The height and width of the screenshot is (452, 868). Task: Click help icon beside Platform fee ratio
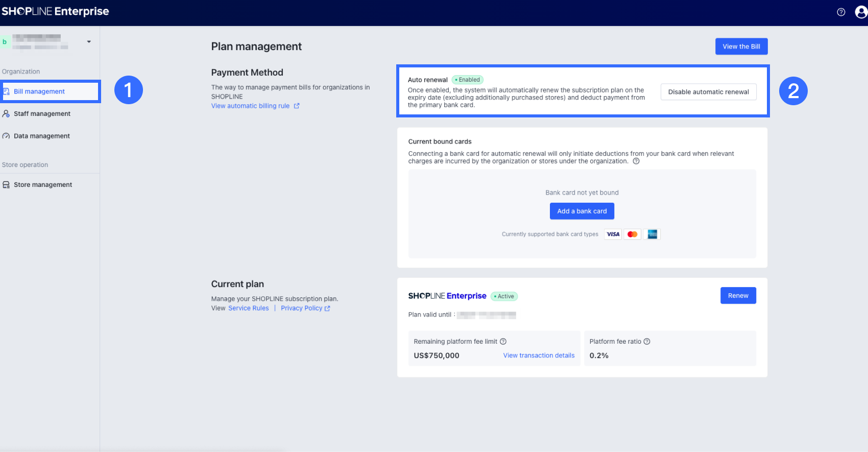coord(647,342)
